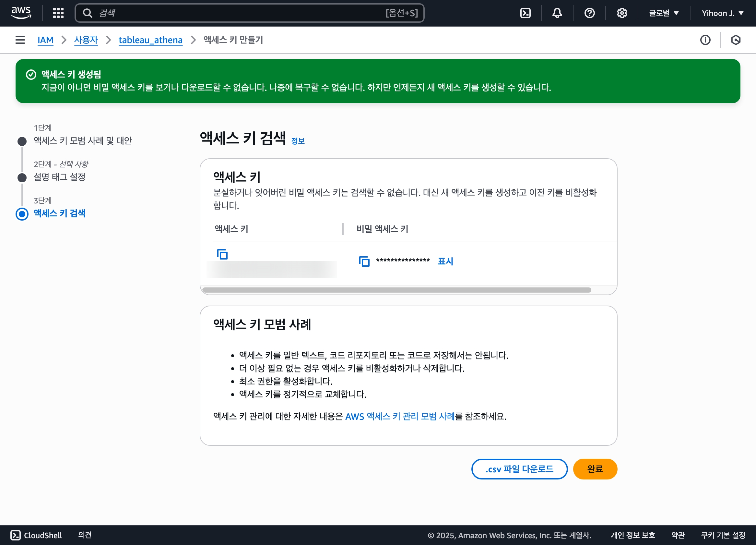Expand the 글로벌 region dropdown
This screenshot has height=545, width=756.
[x=664, y=13]
